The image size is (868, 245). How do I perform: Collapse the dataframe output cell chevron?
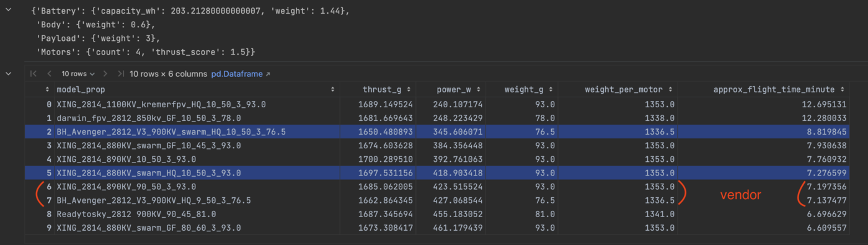[9, 73]
